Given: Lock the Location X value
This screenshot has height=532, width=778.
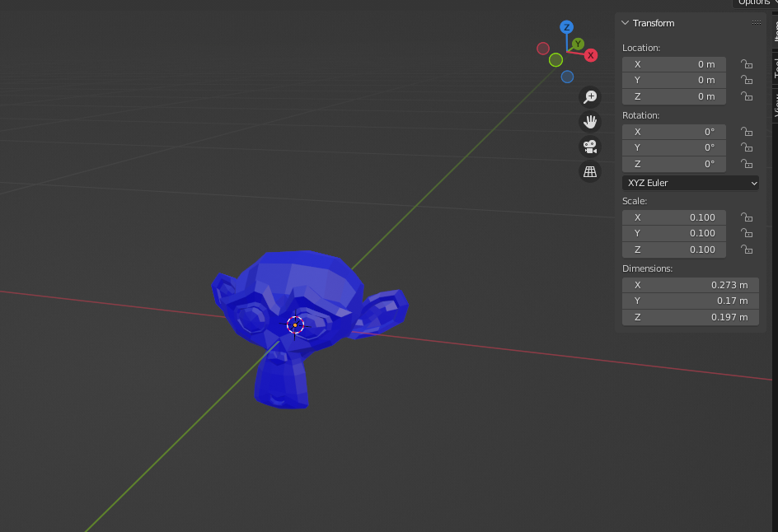Looking at the screenshot, I should (x=747, y=64).
